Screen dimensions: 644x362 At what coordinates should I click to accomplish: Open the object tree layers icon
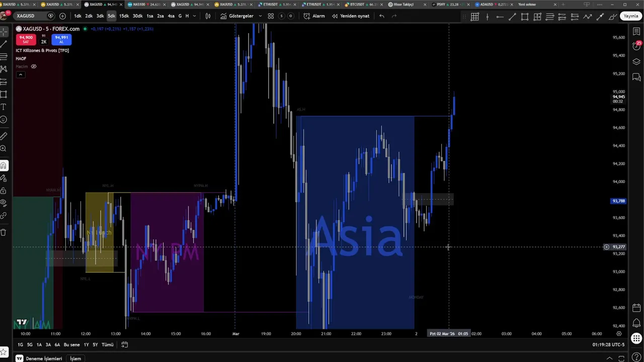(x=636, y=62)
